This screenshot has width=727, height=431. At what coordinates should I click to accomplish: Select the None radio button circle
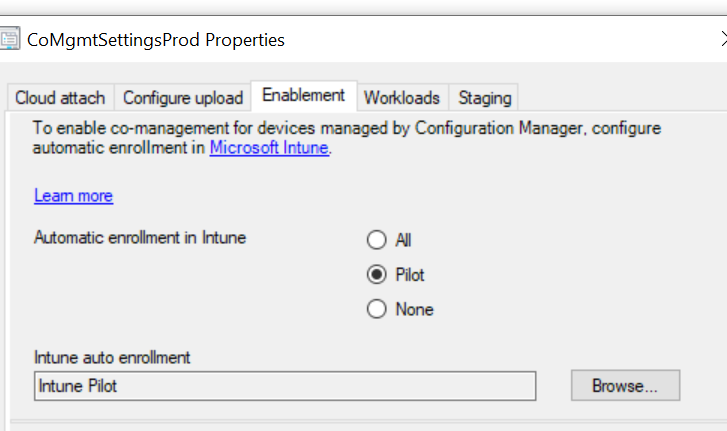pos(376,310)
